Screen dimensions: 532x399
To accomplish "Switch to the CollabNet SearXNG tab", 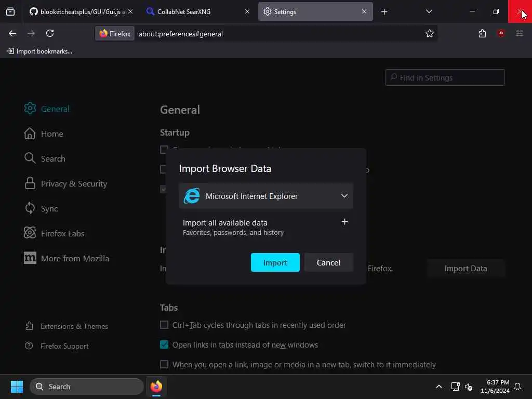I will tap(198, 11).
